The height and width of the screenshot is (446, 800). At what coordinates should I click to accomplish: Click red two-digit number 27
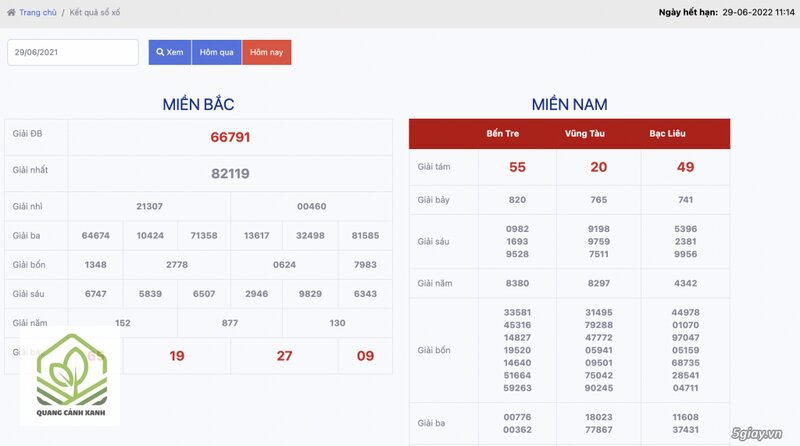click(x=284, y=356)
